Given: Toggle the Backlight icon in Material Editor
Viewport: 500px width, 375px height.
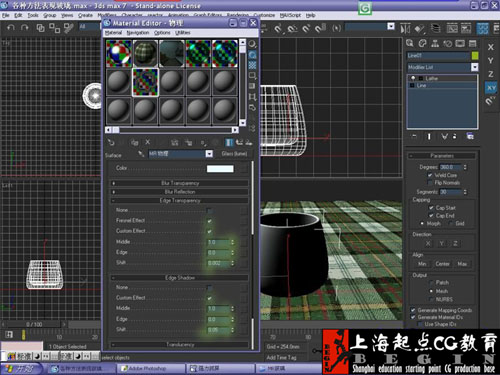Looking at the screenshot, I should (x=253, y=55).
